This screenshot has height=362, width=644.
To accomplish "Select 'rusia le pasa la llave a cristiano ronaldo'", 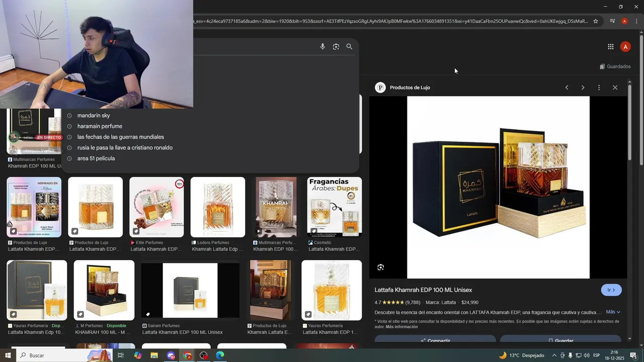I will point(125,148).
